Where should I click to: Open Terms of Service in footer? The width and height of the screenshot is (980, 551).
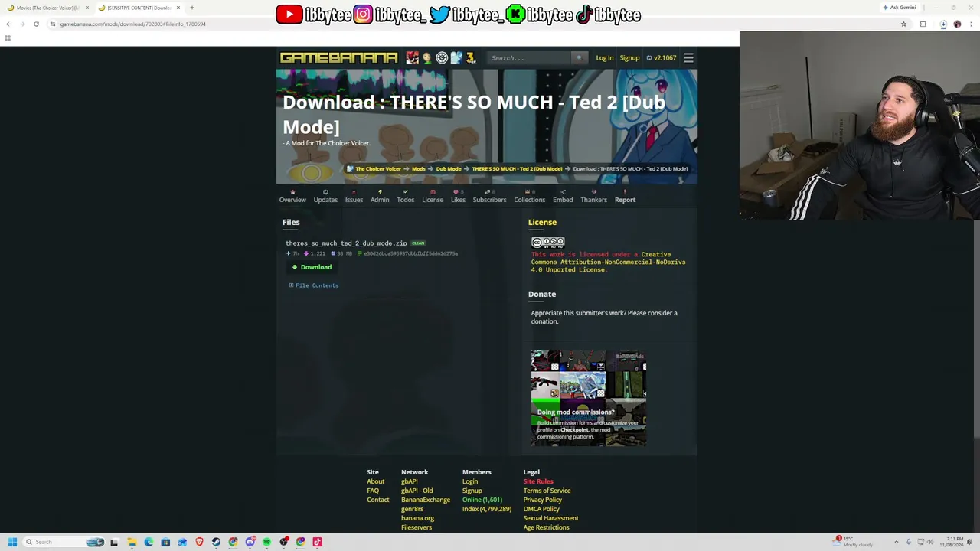[547, 491]
